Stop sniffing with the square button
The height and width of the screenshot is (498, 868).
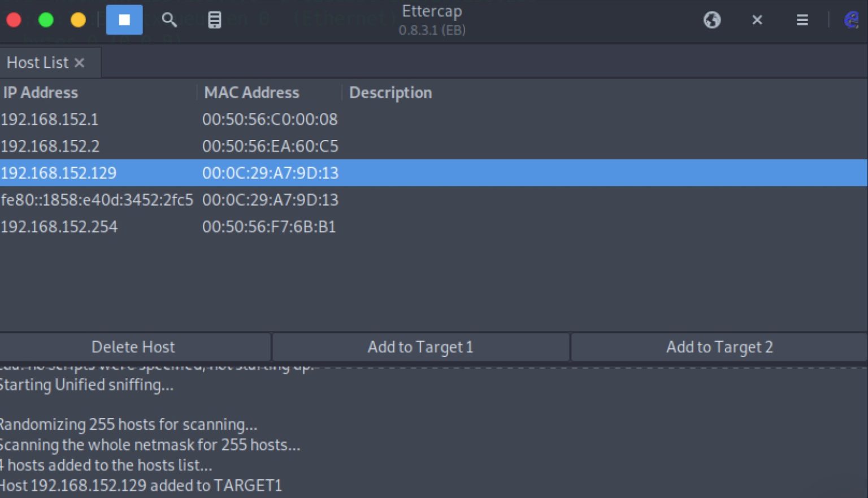tap(124, 20)
